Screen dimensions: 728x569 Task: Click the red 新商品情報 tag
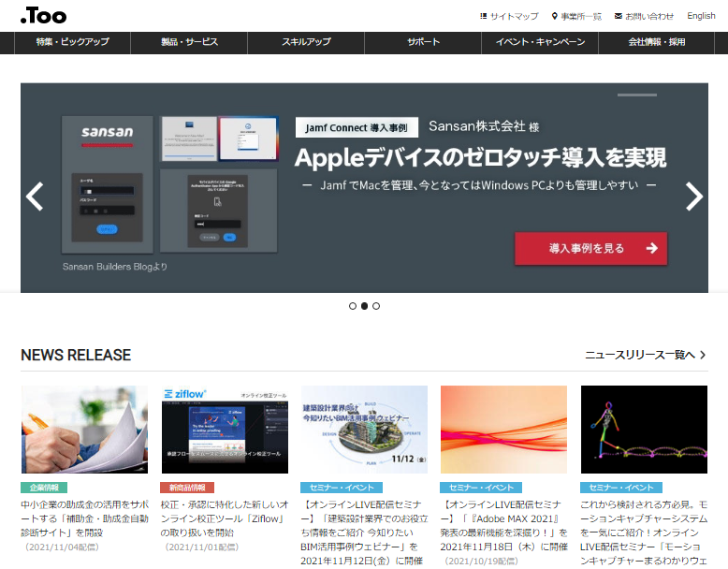click(187, 488)
